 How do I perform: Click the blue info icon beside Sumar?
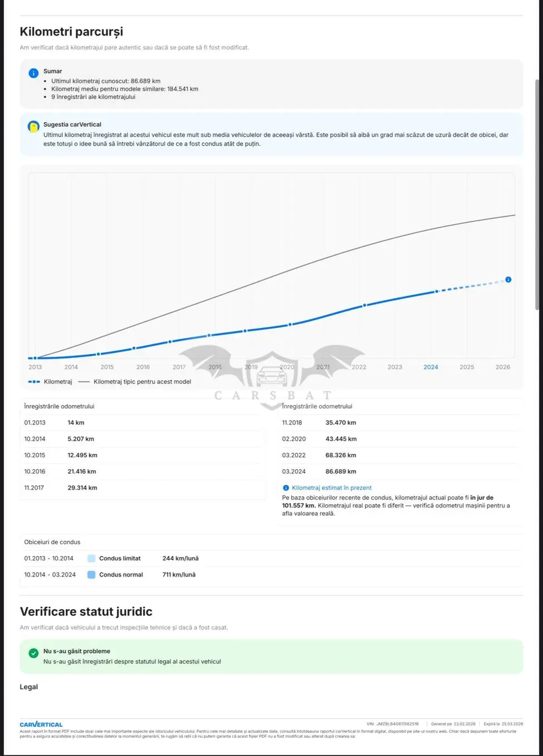(33, 73)
